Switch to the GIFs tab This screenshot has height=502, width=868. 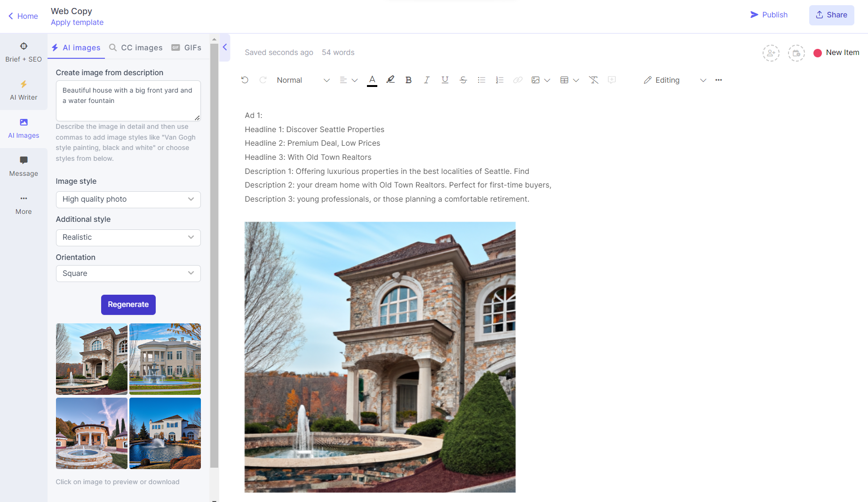point(186,47)
